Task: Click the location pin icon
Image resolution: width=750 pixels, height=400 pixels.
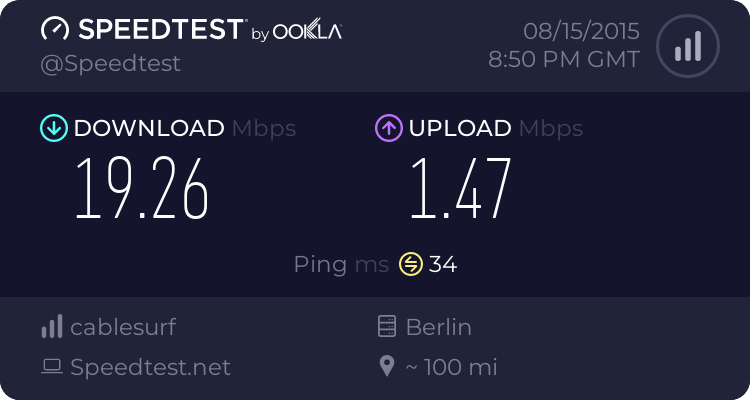Action: coord(387,367)
